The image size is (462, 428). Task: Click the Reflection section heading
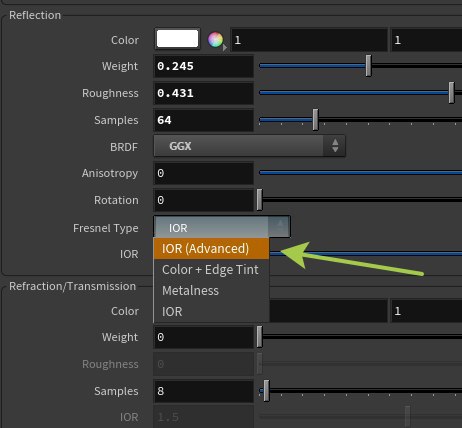click(35, 15)
